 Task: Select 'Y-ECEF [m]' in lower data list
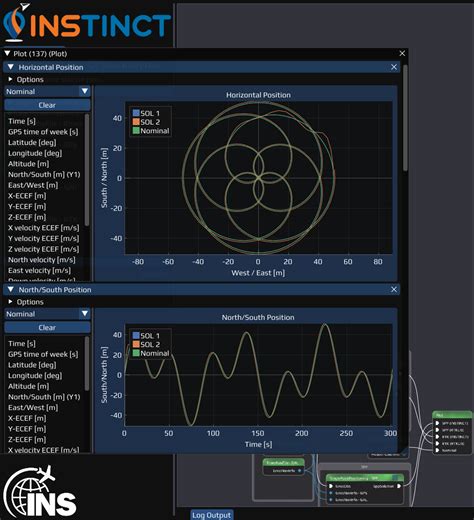point(27,429)
